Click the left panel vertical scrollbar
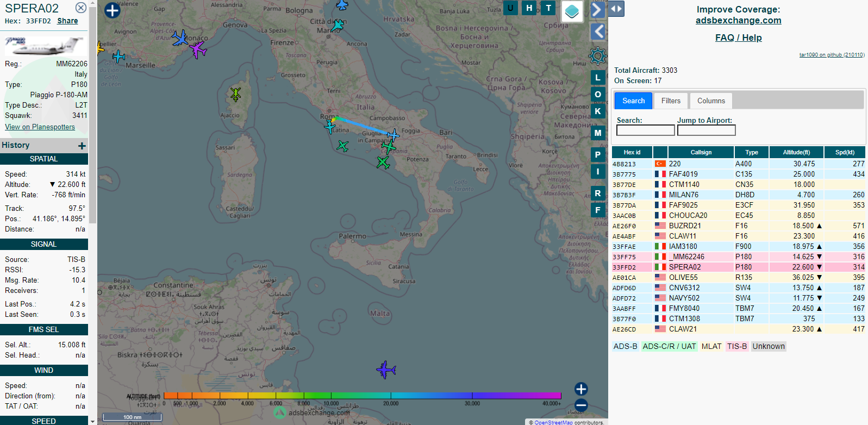 tap(92, 114)
